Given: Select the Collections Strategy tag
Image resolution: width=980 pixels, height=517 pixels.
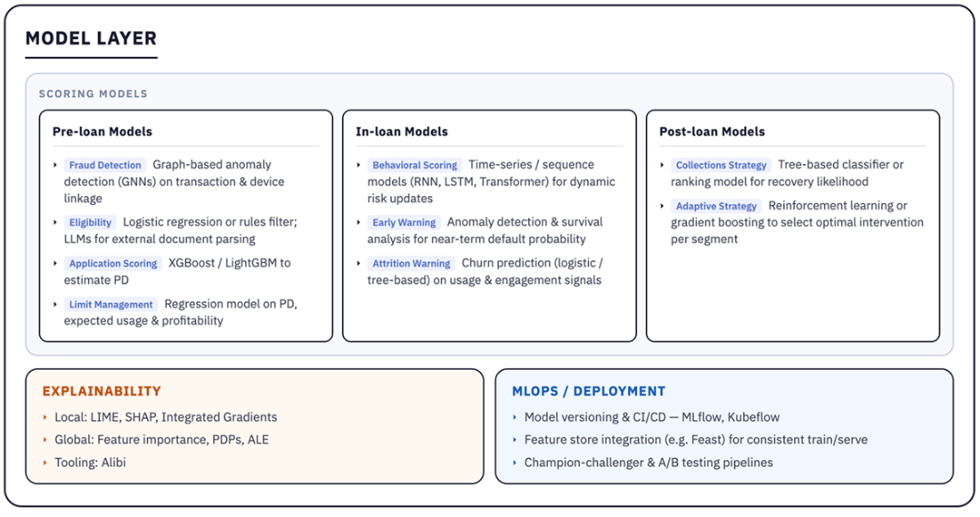Looking at the screenshot, I should point(721,165).
